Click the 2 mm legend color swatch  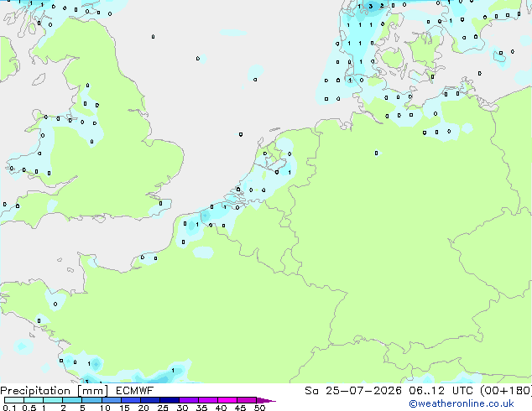click(72, 400)
